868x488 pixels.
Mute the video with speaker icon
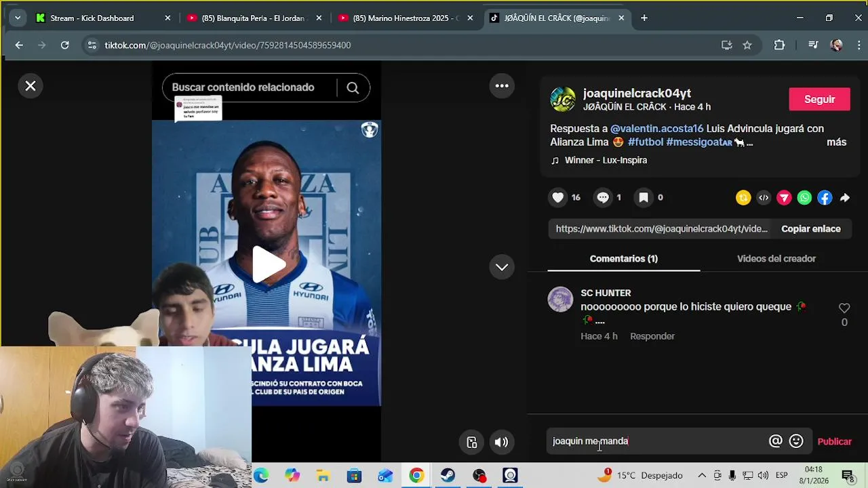click(x=501, y=443)
